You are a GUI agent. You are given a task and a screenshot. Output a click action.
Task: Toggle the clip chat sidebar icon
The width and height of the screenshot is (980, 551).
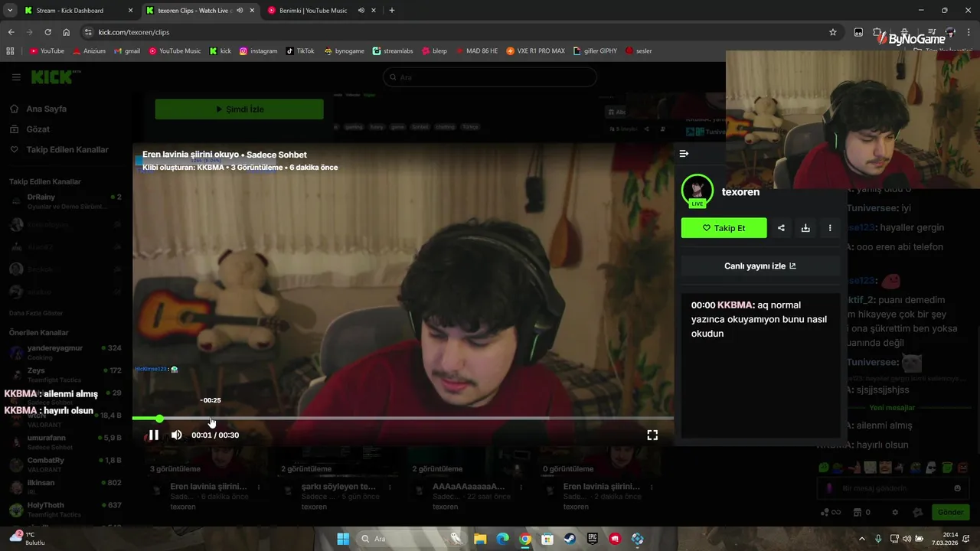coord(684,154)
